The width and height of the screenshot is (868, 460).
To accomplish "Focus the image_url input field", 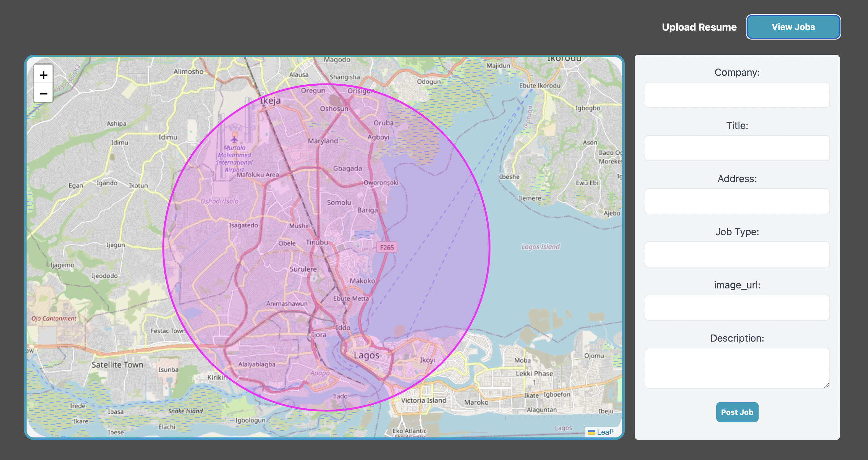I will [737, 308].
